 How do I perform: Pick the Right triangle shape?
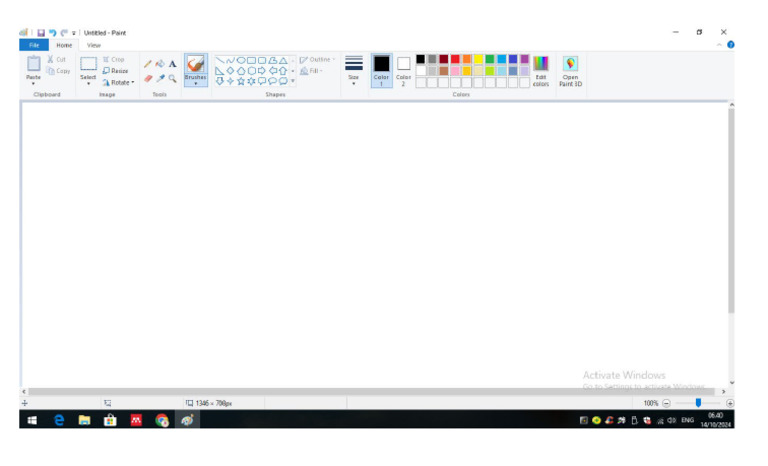click(220, 71)
